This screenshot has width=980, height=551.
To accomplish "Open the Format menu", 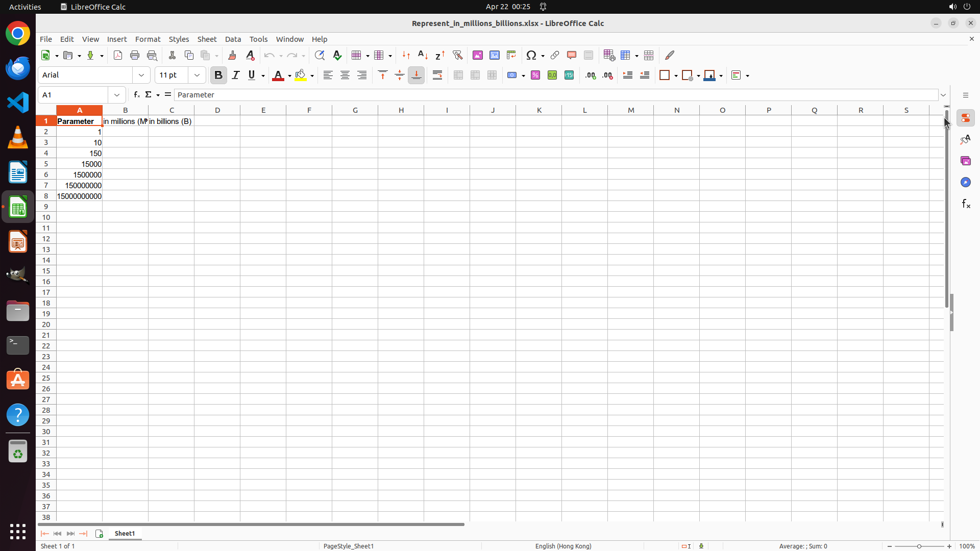I will coord(148,39).
